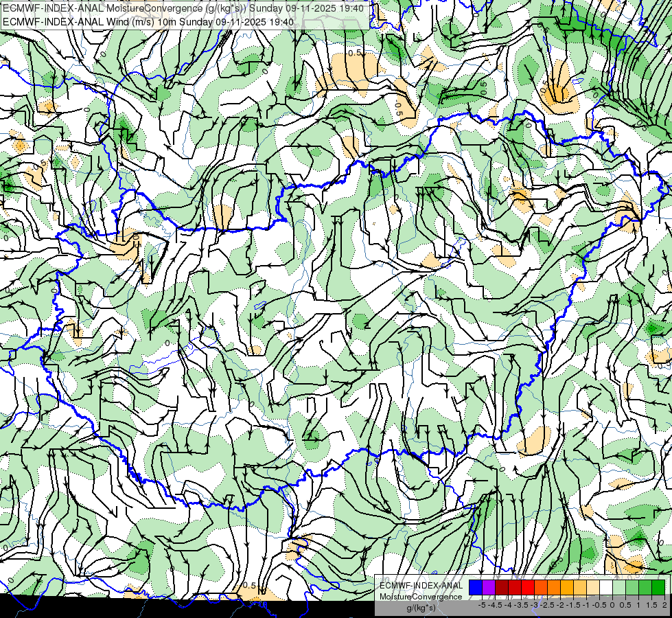Click the ECMWF-INDEX-ANAL label in legend
Viewport: 672px width, 618px height.
click(x=421, y=586)
